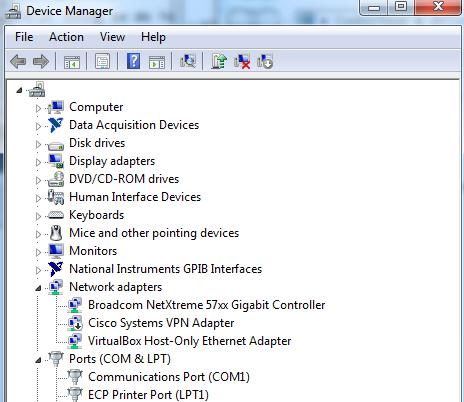Click the Uninstall device red X icon
The height and width of the screenshot is (402, 464).
pos(242,61)
